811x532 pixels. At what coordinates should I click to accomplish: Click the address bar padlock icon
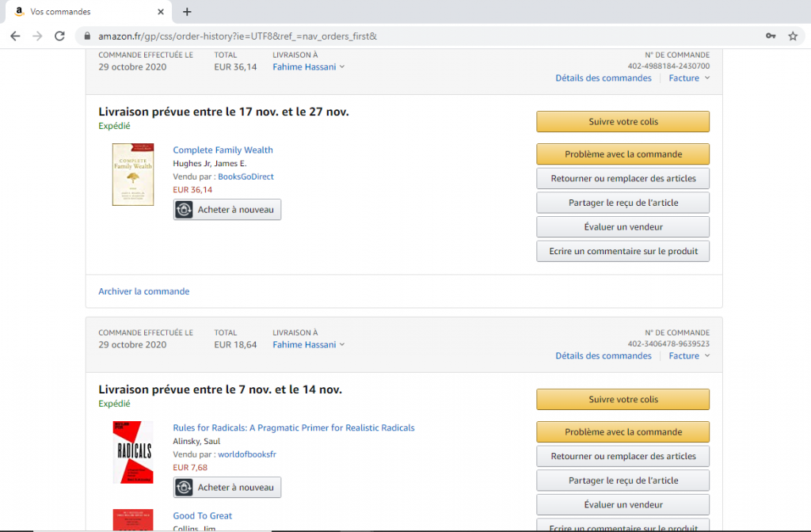[x=87, y=36]
